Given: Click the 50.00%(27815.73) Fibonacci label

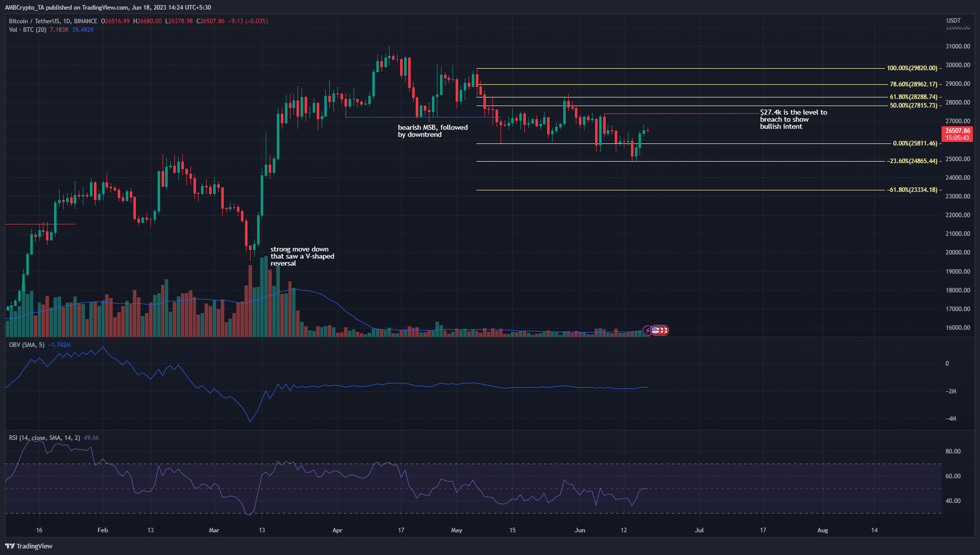Looking at the screenshot, I should tap(913, 106).
